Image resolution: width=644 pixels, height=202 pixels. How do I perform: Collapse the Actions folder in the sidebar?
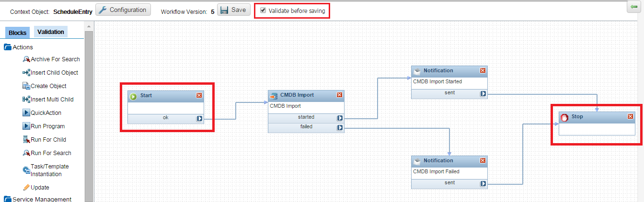8,47
